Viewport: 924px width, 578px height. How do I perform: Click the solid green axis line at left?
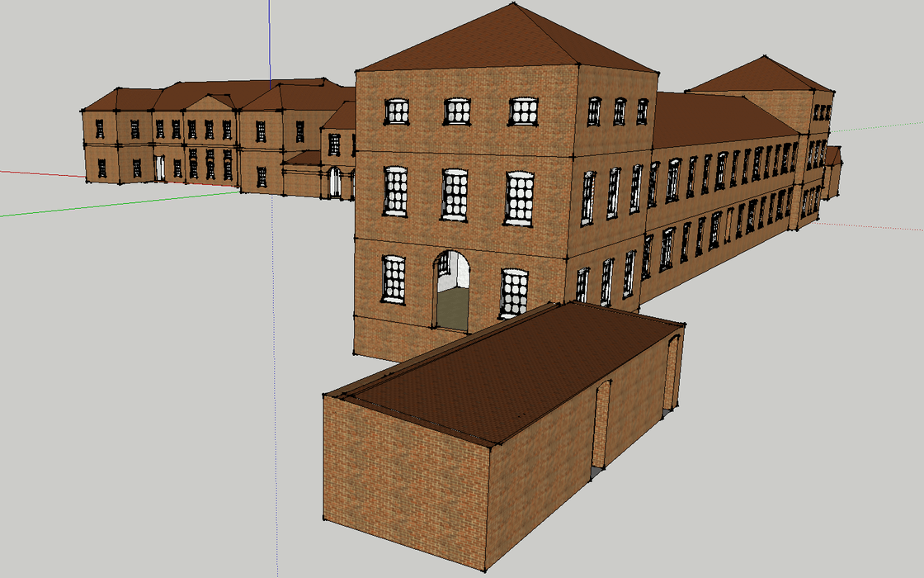118,203
